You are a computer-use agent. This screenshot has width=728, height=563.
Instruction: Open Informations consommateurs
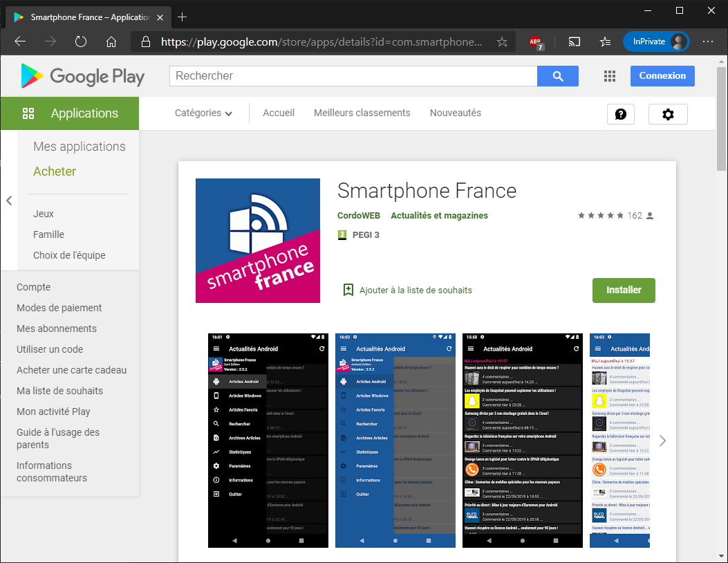click(52, 472)
